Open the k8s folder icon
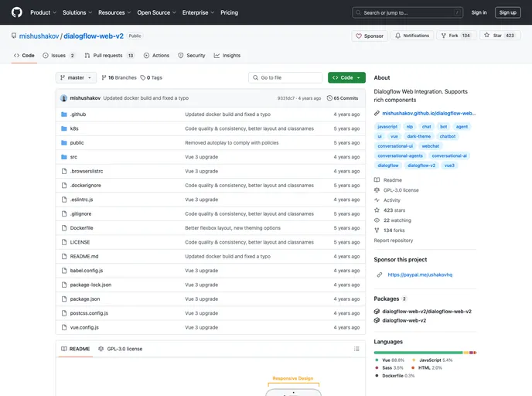 tap(63, 128)
